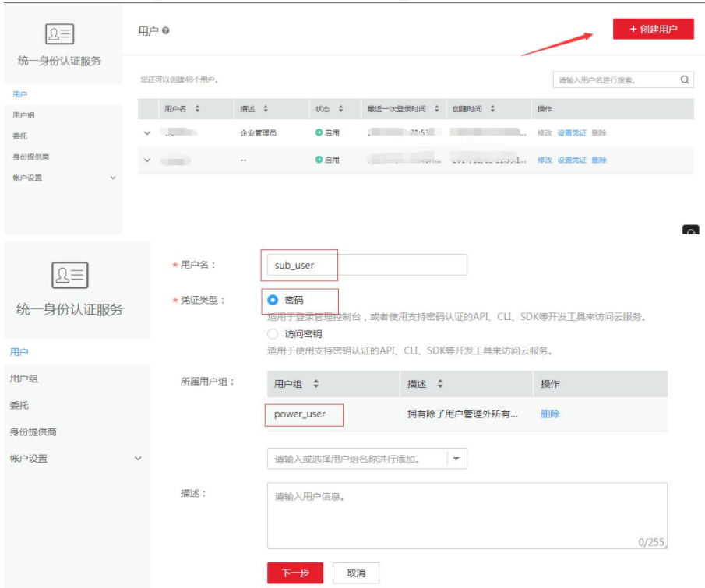The height and width of the screenshot is (588, 705).
Task: Sort by 创建时间 column arrows
Action: (x=492, y=109)
